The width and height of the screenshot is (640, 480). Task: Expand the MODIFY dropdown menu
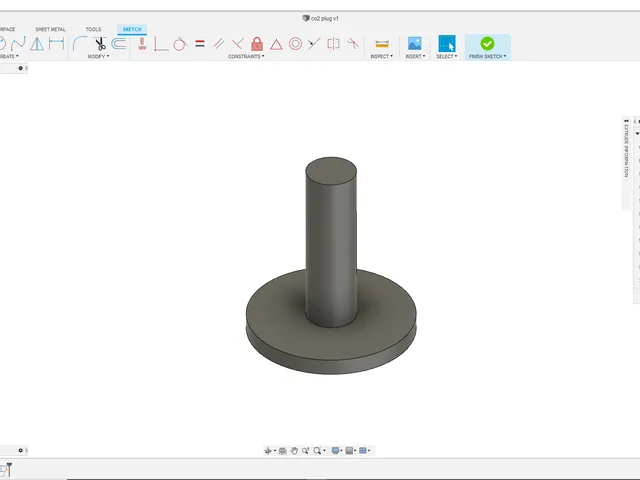click(x=98, y=56)
